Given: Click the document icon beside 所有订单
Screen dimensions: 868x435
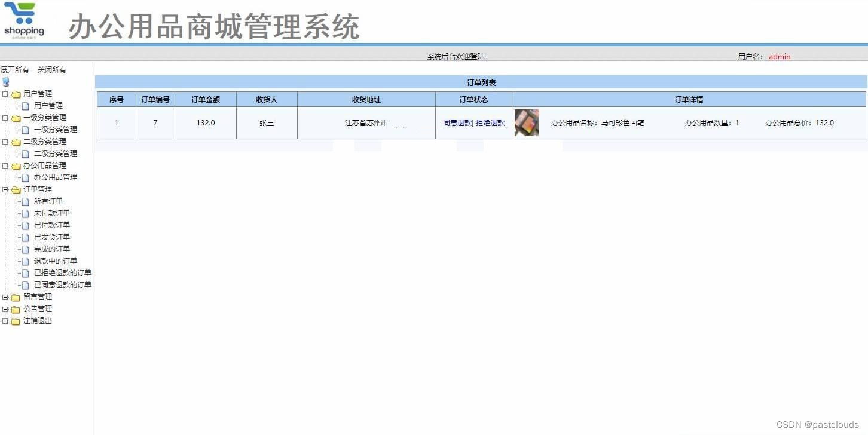Looking at the screenshot, I should tap(24, 201).
